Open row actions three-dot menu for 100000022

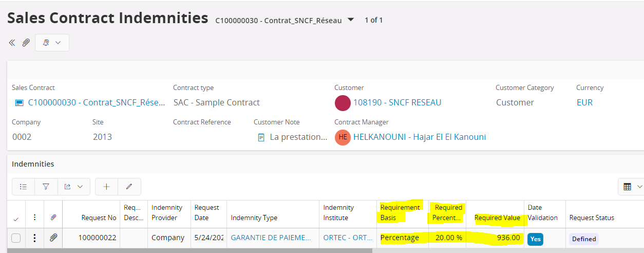point(34,238)
